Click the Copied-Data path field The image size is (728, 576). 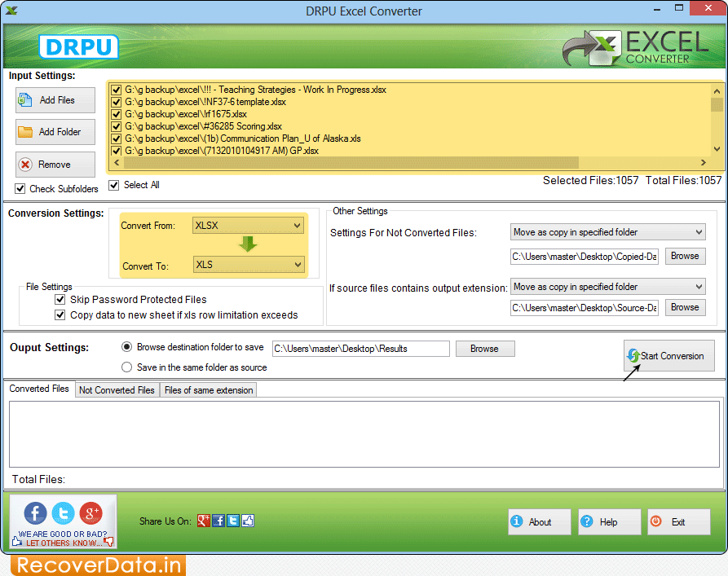[x=585, y=256]
